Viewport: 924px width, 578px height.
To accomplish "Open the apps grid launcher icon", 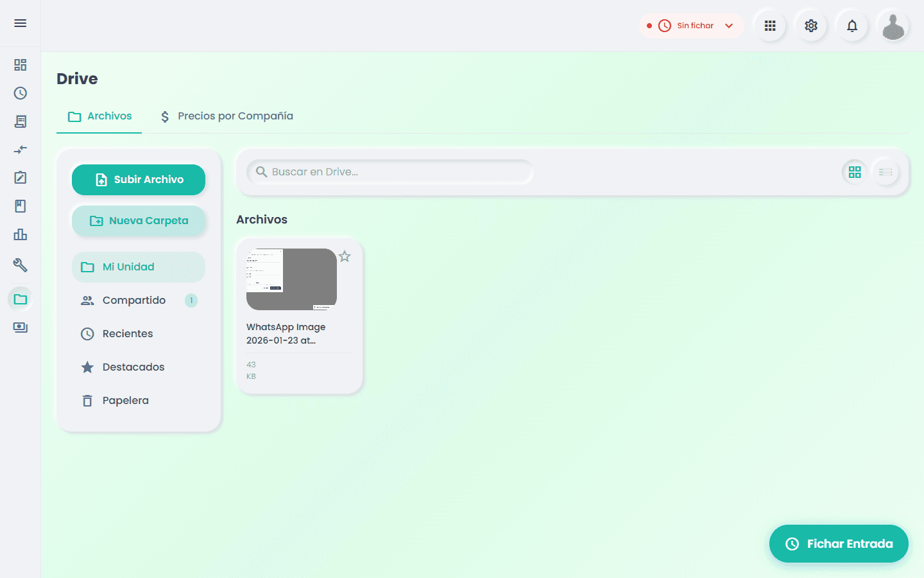I will [770, 26].
